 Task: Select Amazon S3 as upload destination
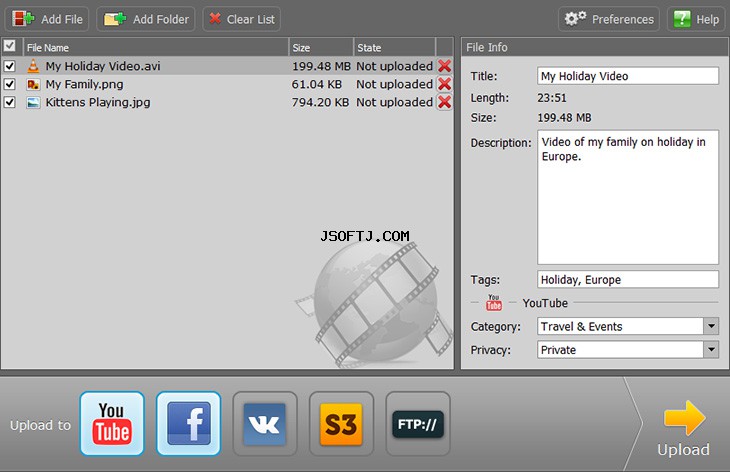pos(341,424)
